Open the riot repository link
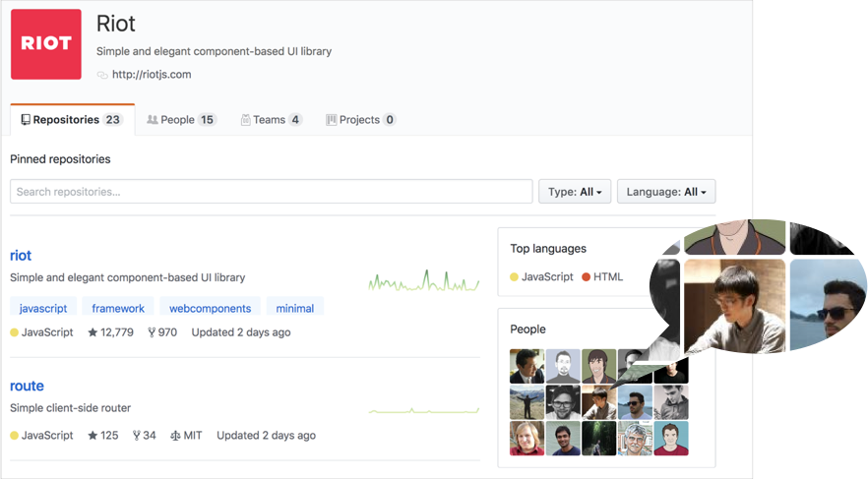Screen dimensions: 868x479 tap(21, 256)
